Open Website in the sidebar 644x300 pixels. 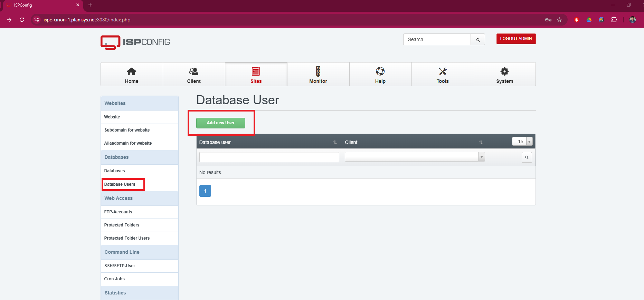click(140, 117)
